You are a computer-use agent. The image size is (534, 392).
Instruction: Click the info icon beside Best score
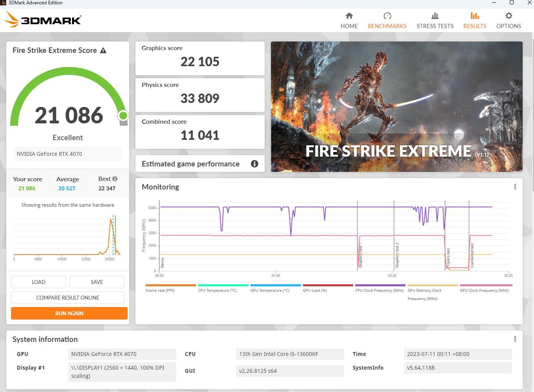115,179
